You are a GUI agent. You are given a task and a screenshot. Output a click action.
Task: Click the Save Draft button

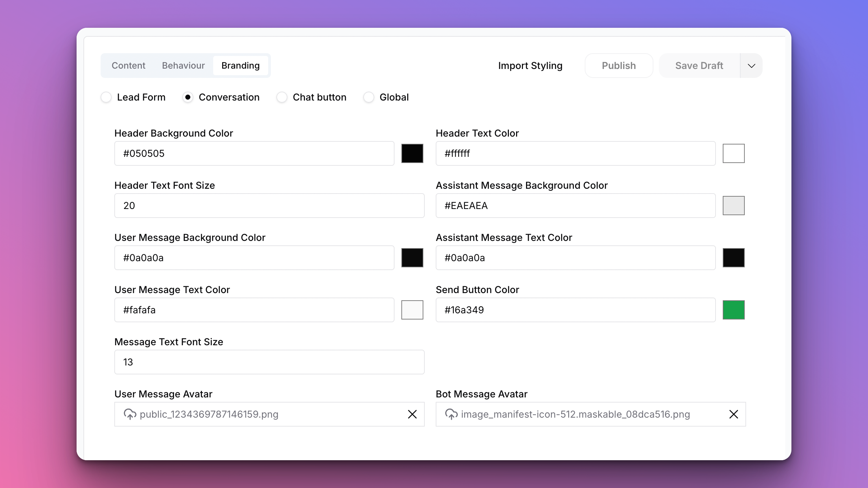(699, 66)
